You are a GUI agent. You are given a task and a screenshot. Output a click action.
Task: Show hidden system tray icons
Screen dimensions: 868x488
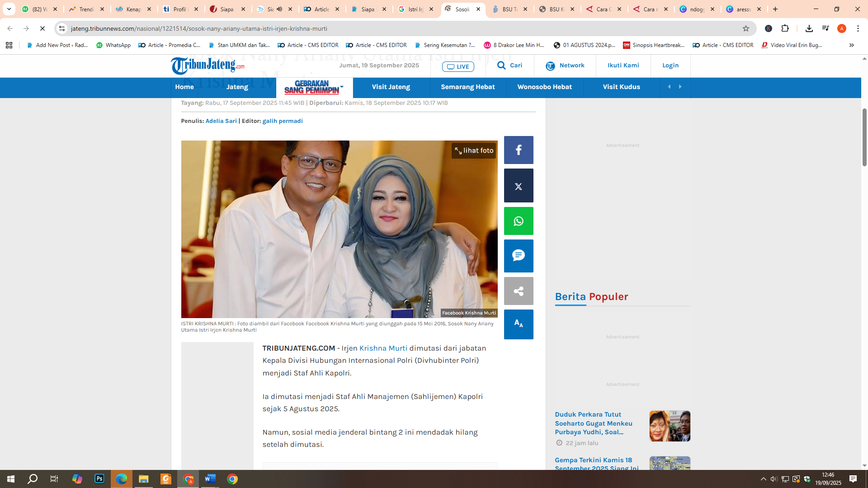pos(764,479)
